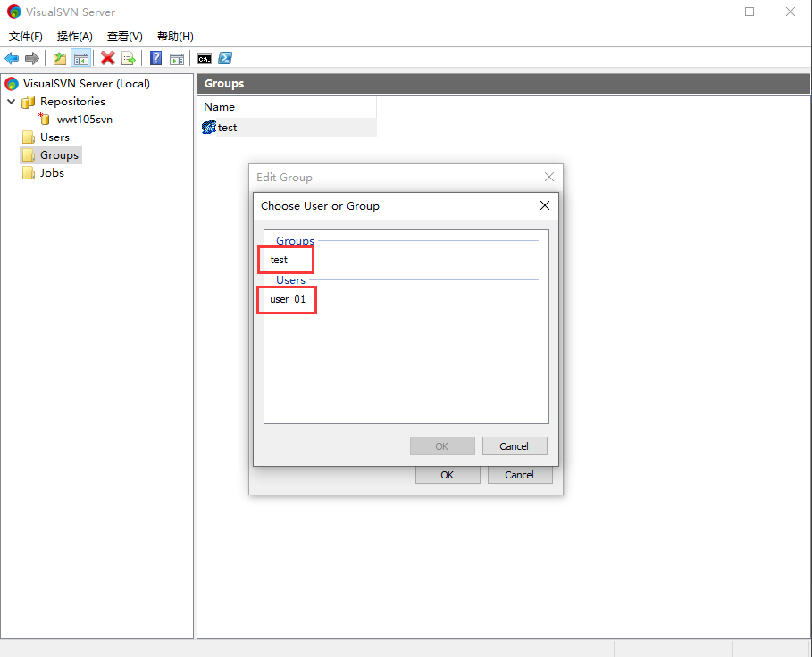Click the blue Back arrow in toolbar
812x657 pixels.
click(12, 58)
